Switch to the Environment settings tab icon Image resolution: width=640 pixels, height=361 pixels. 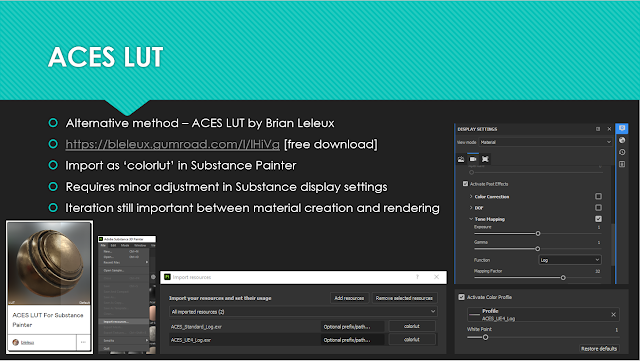461,159
